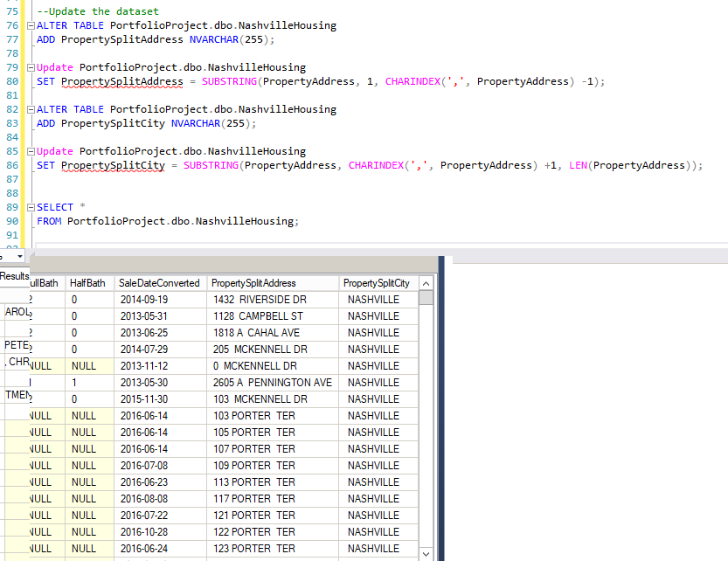The image size is (728, 561).
Task: Select the HalfBath column header
Action: coord(87,283)
